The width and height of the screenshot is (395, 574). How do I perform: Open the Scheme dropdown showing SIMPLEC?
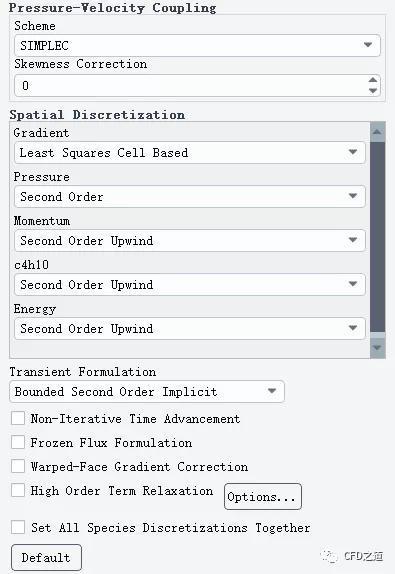197,45
